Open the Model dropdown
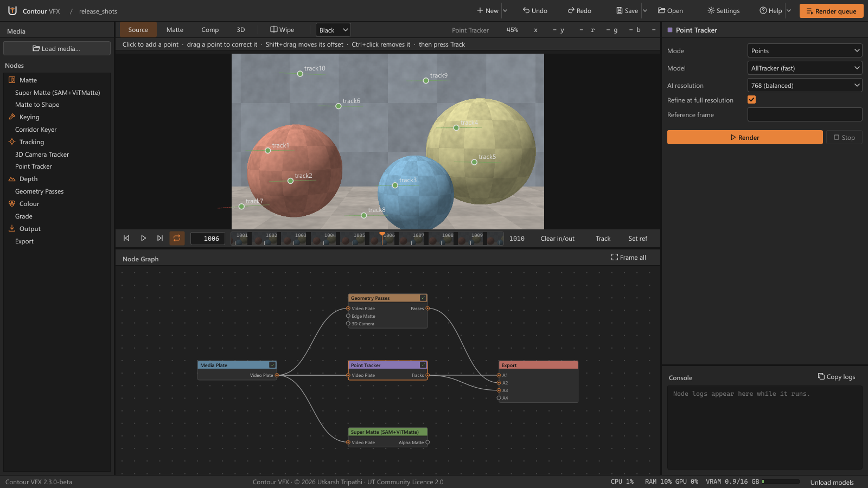The image size is (868, 488). [805, 68]
